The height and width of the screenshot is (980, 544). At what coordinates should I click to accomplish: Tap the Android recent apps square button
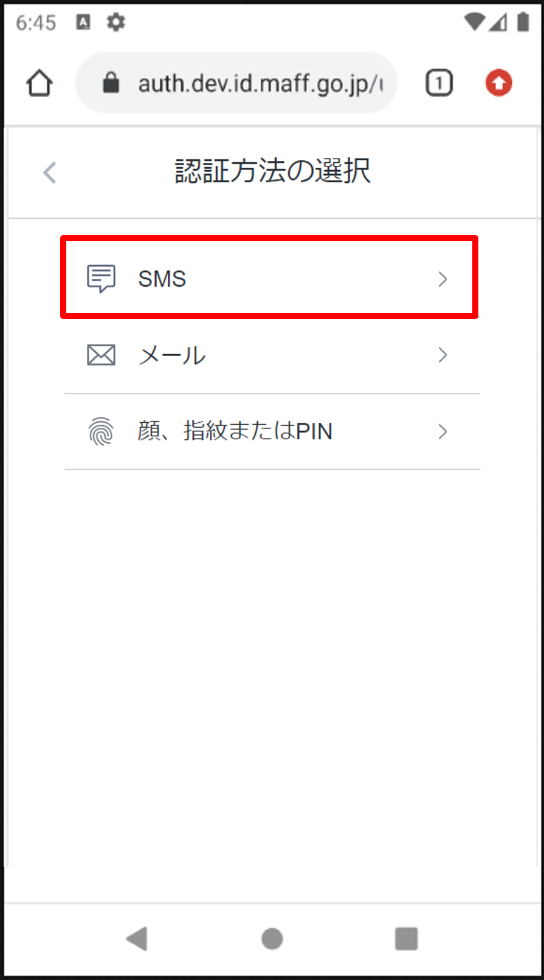406,938
